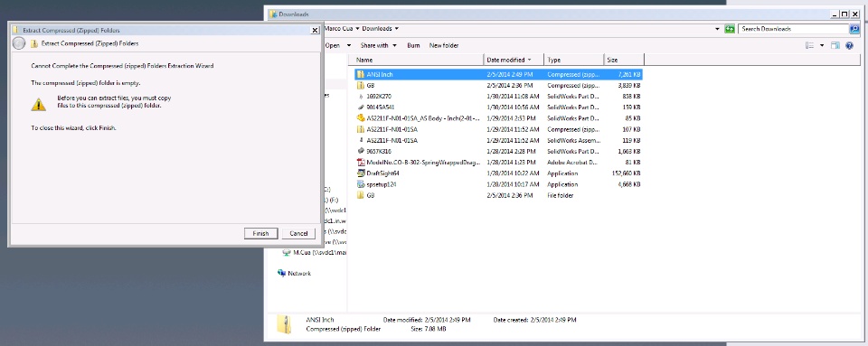Click the change view icon

click(x=810, y=45)
